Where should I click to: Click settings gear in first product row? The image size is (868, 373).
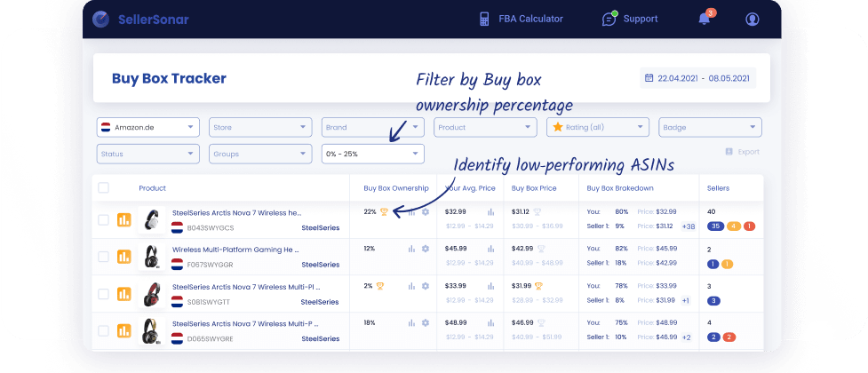tap(426, 212)
